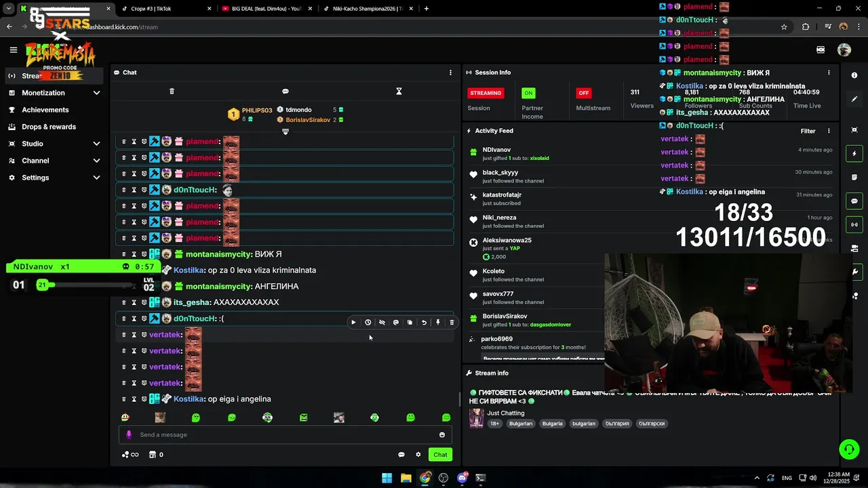Screen dimensions: 868x488
Task: Toggle Activity Feed lightning button in right sidebar
Action: (854, 154)
